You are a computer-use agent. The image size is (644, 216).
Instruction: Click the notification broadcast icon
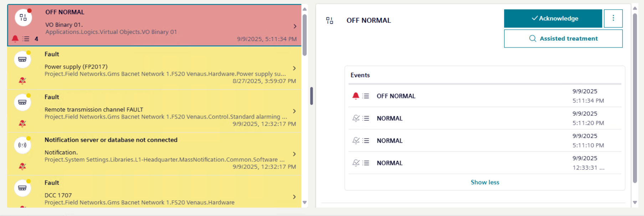22,145
